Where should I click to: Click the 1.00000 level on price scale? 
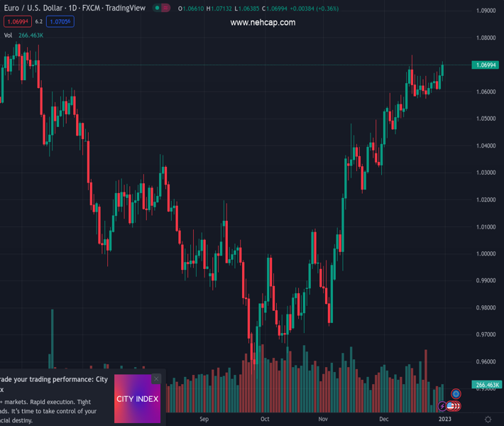(486, 253)
